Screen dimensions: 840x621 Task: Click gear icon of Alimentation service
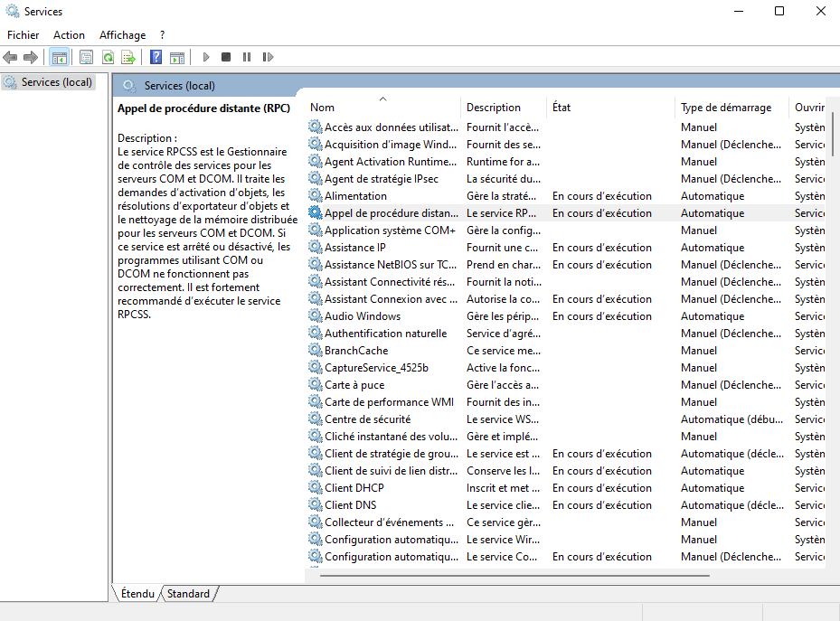tap(316, 195)
